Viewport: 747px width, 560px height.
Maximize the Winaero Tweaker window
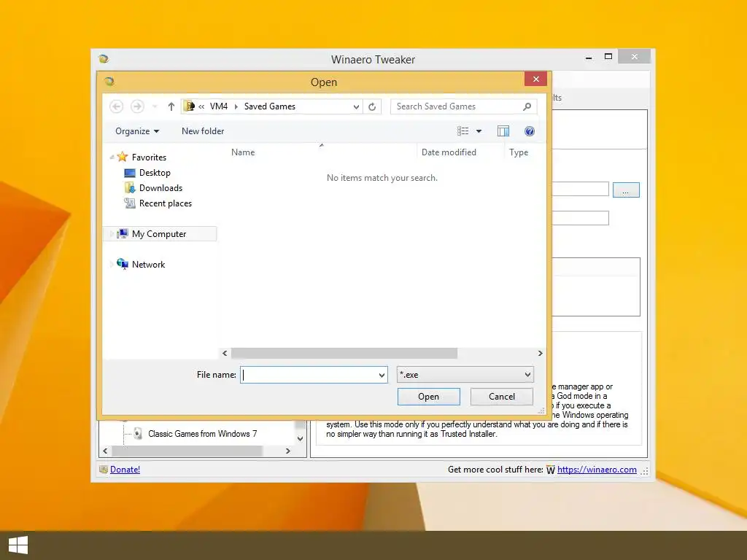[608, 57]
